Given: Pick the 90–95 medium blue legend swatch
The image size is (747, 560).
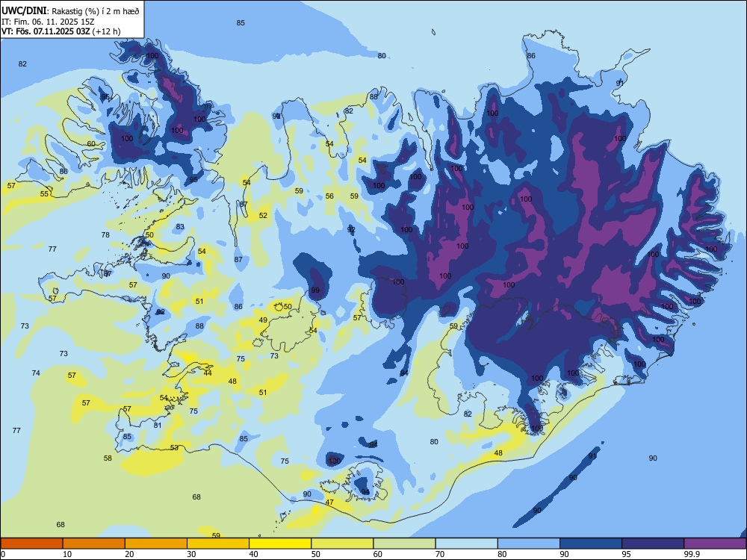Looking at the screenshot, I should (591, 544).
